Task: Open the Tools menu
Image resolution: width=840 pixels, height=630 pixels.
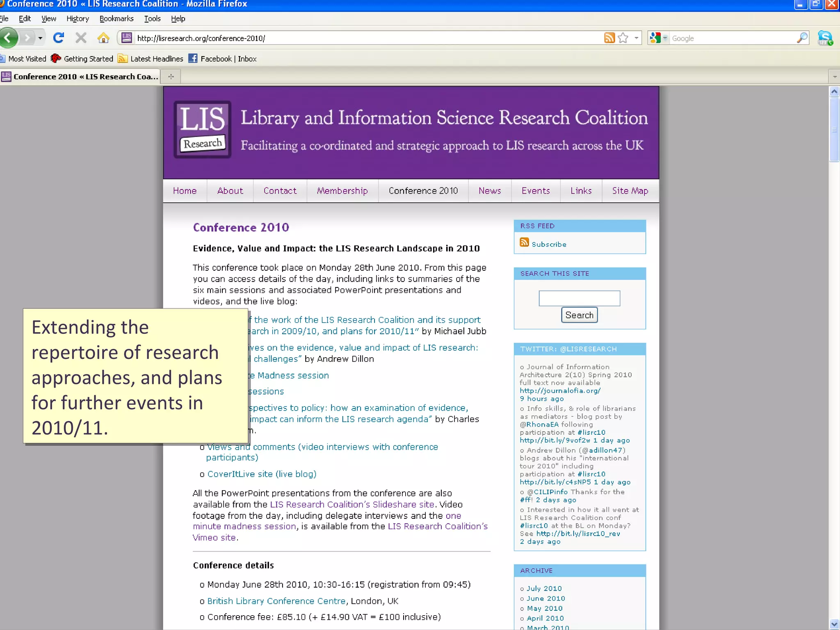Action: click(x=152, y=18)
